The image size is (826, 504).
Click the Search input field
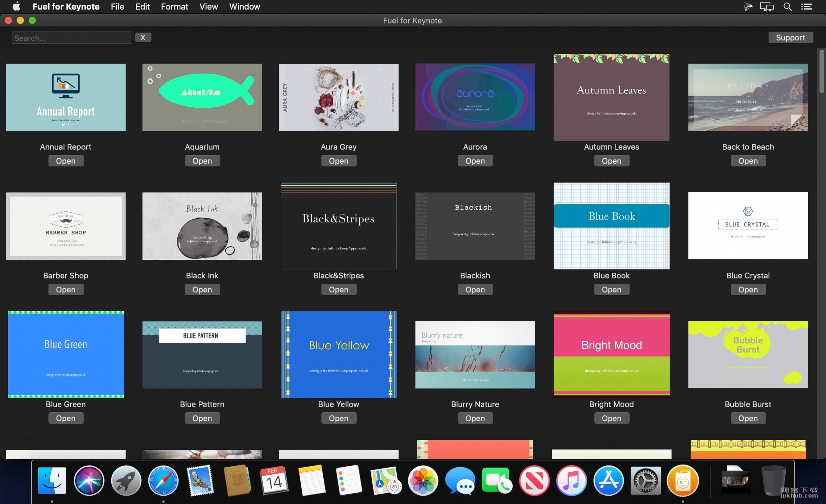click(x=71, y=38)
